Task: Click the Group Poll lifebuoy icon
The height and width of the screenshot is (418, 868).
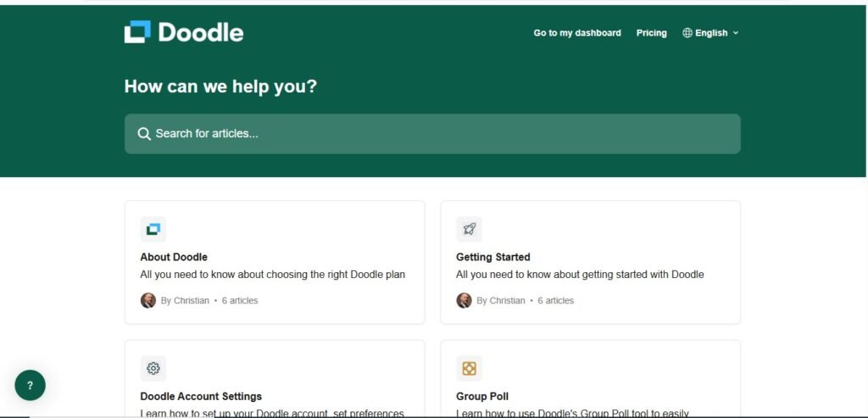Action: point(469,368)
